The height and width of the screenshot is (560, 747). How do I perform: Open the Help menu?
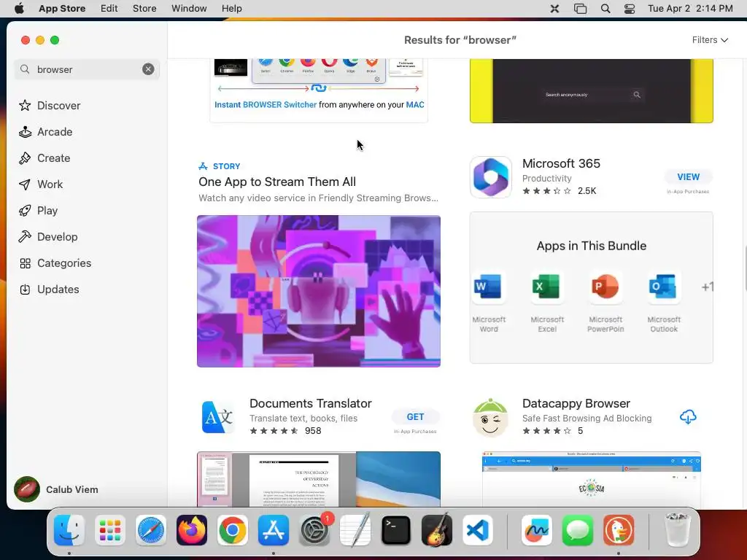231,9
